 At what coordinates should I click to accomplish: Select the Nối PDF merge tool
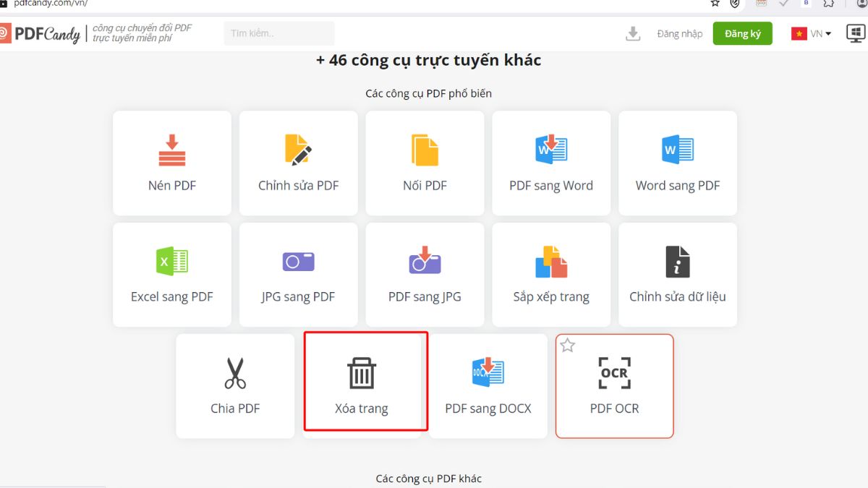click(x=425, y=163)
